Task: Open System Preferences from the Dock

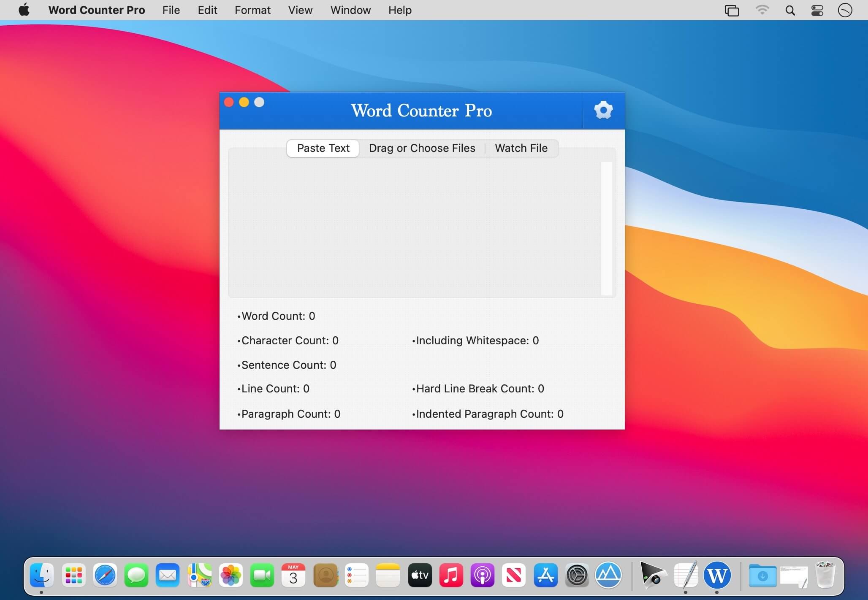Action: pyautogui.click(x=577, y=575)
